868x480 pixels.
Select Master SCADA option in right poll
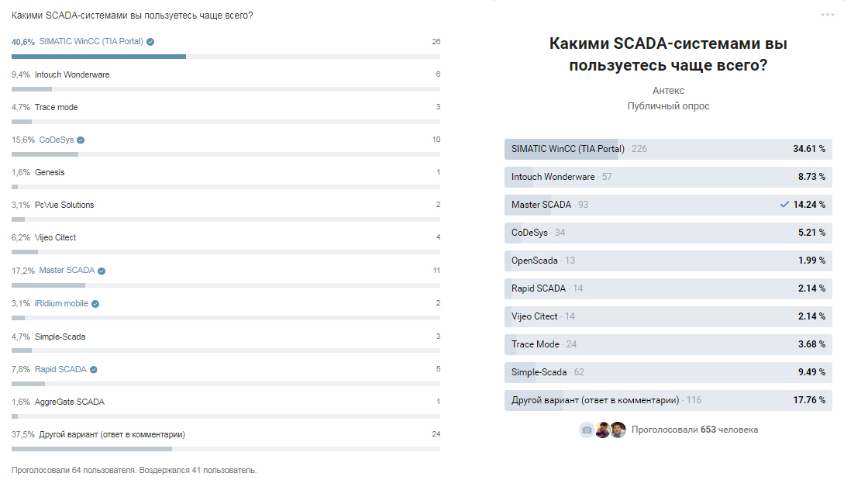pyautogui.click(x=667, y=205)
